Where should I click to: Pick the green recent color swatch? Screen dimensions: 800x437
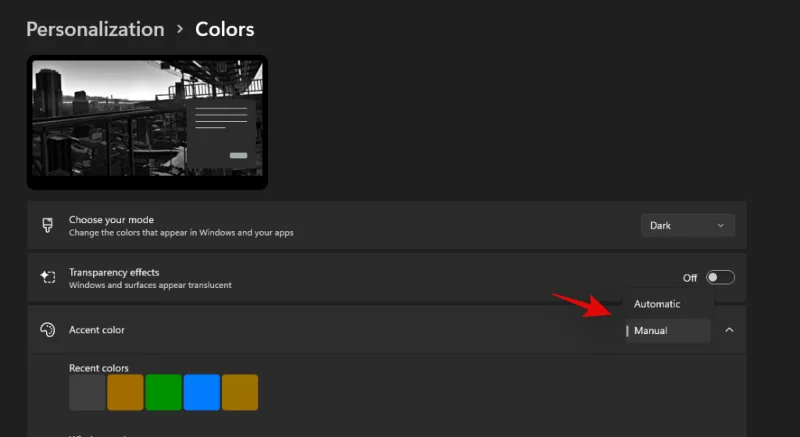[163, 392]
